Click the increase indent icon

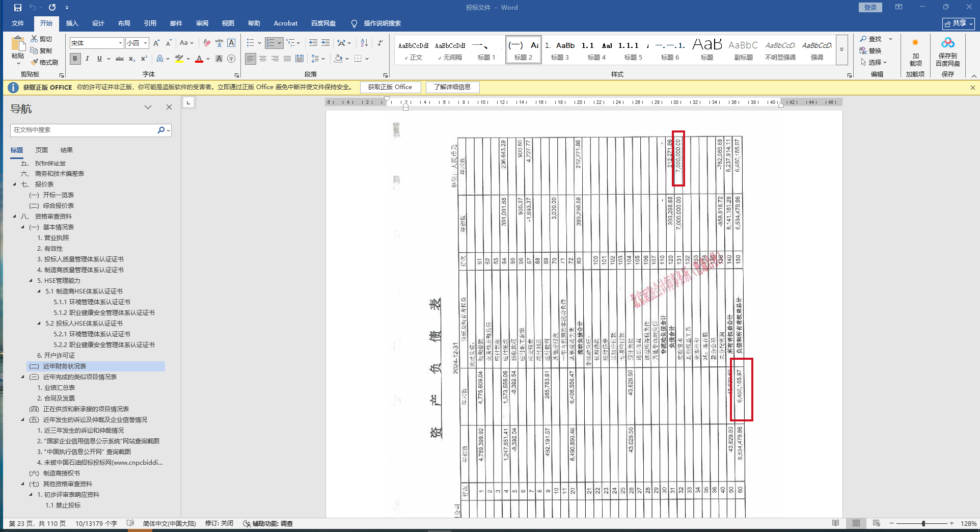tap(325, 43)
